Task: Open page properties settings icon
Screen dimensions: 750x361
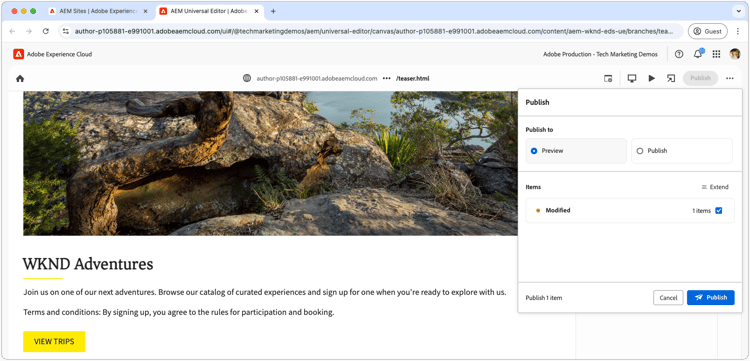Action: click(x=608, y=78)
